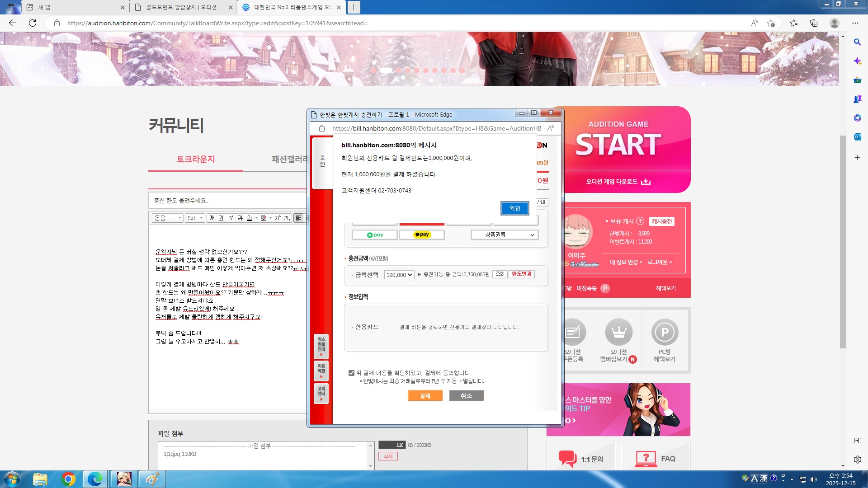Apply strikethrough formatting in editor toolbar
Screen dimensions: 868x488
click(240, 218)
